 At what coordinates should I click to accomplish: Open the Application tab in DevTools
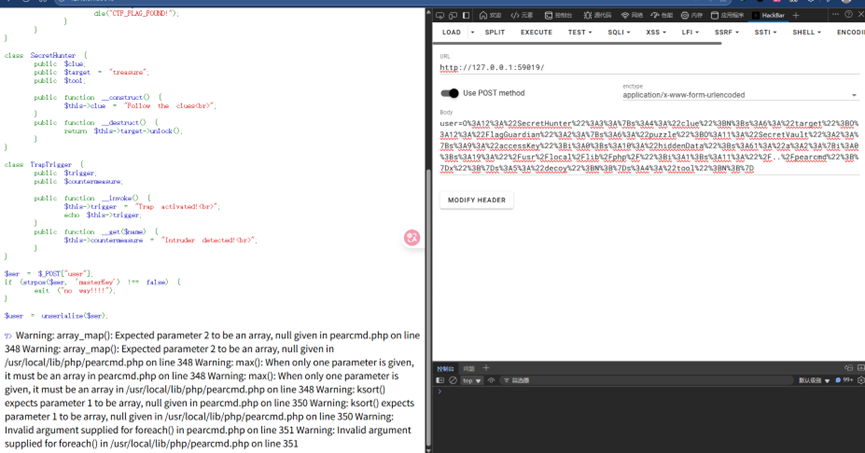(727, 15)
